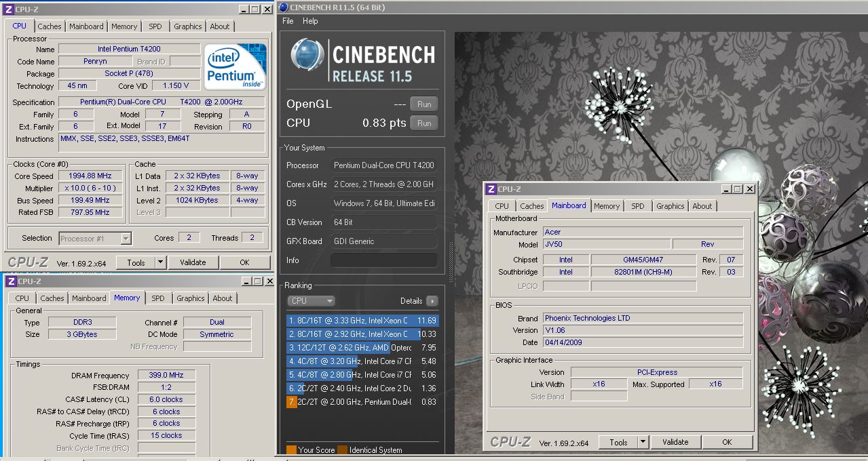The image size is (868, 461).
Task: Select Caches tab in Memory window
Action: point(52,298)
